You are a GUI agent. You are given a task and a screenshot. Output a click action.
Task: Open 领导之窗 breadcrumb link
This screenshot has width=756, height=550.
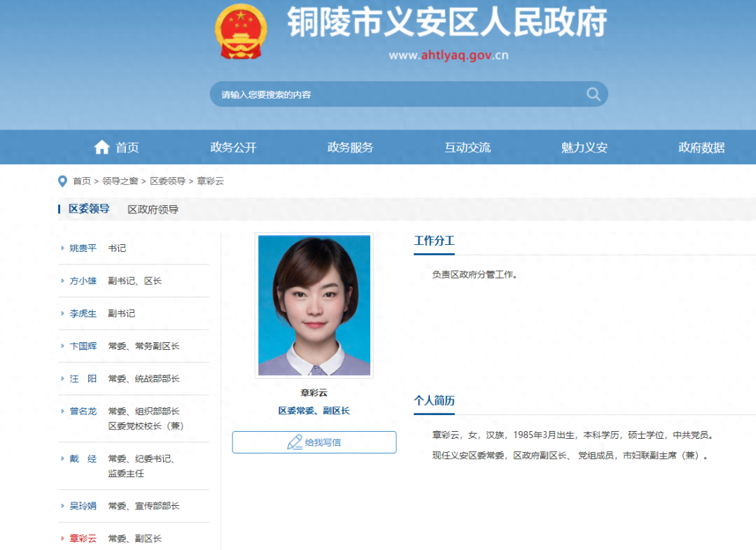click(120, 181)
